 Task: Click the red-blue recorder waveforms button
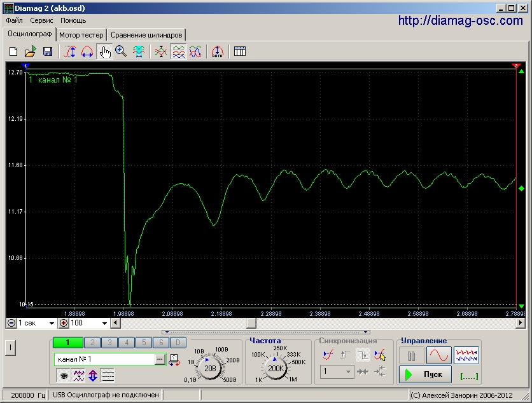466,355
